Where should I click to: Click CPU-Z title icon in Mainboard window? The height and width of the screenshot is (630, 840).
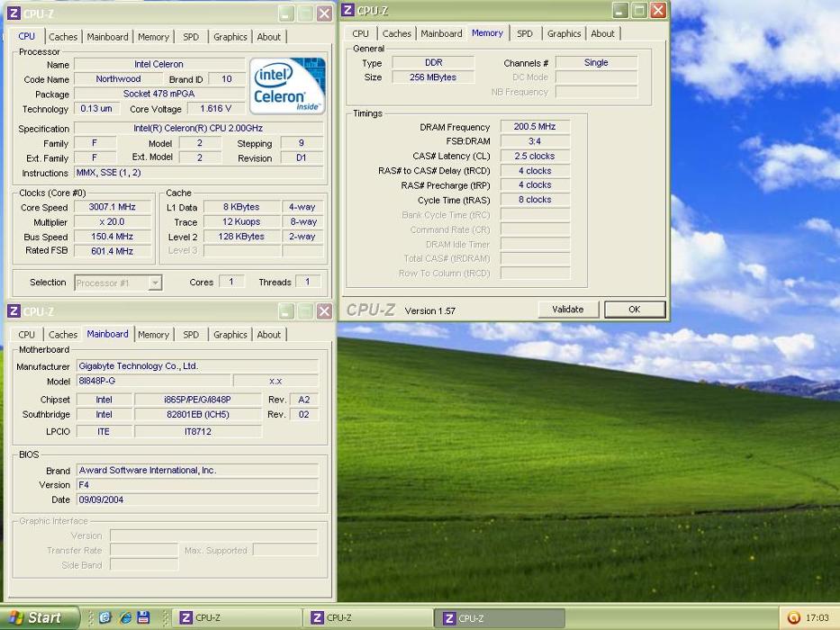coord(14,311)
